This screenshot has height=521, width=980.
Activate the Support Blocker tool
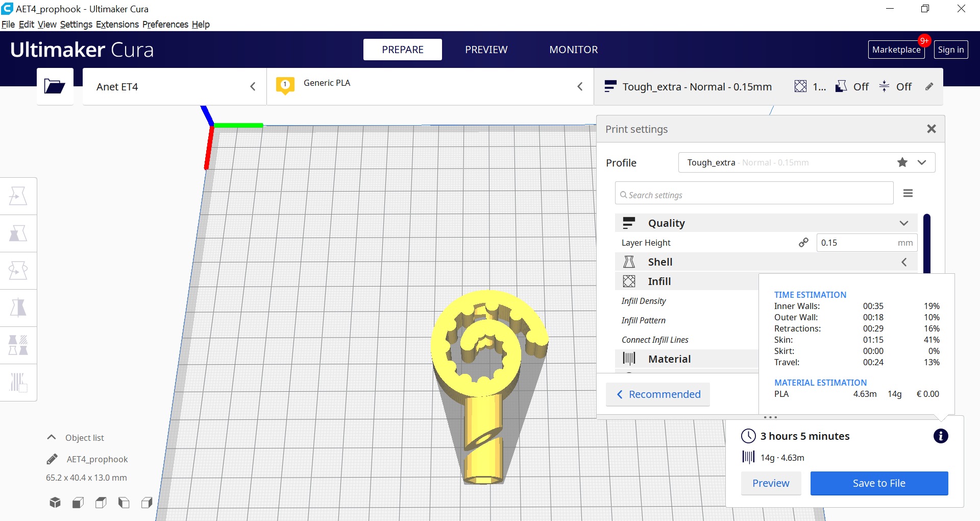[x=18, y=382]
